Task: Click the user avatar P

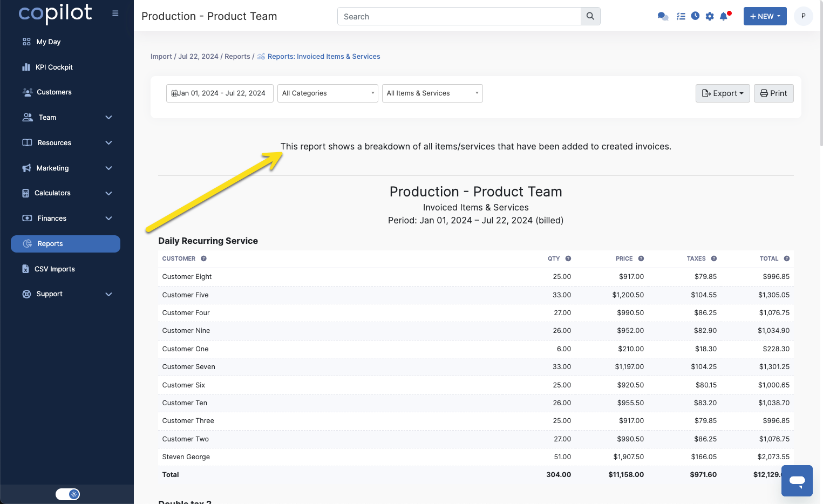Action: pos(803,16)
